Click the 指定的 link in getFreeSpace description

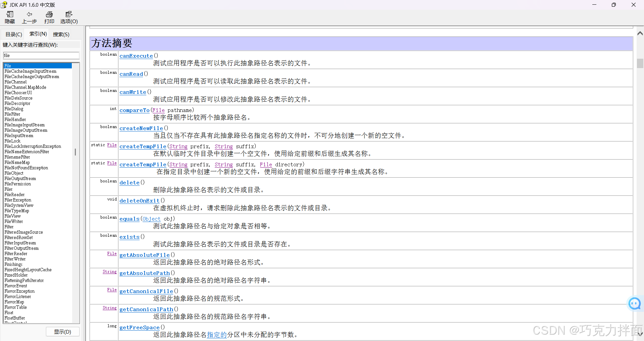tap(217, 335)
